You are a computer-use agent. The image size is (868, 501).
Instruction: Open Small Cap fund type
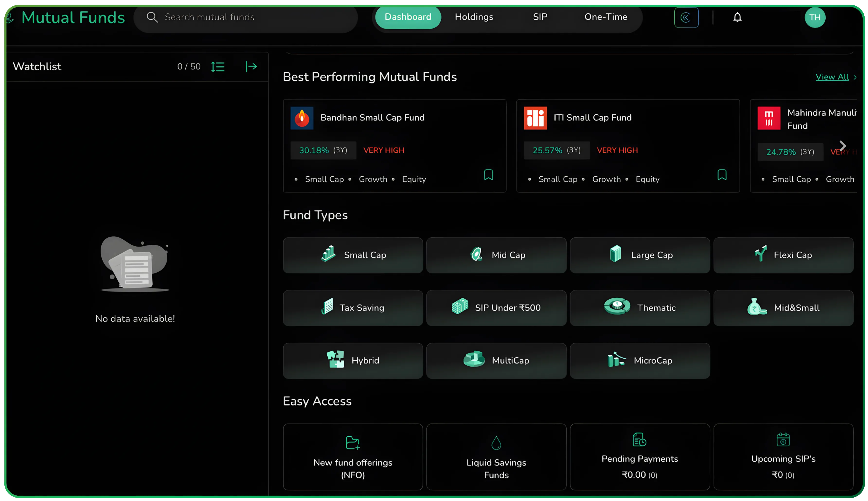(353, 255)
